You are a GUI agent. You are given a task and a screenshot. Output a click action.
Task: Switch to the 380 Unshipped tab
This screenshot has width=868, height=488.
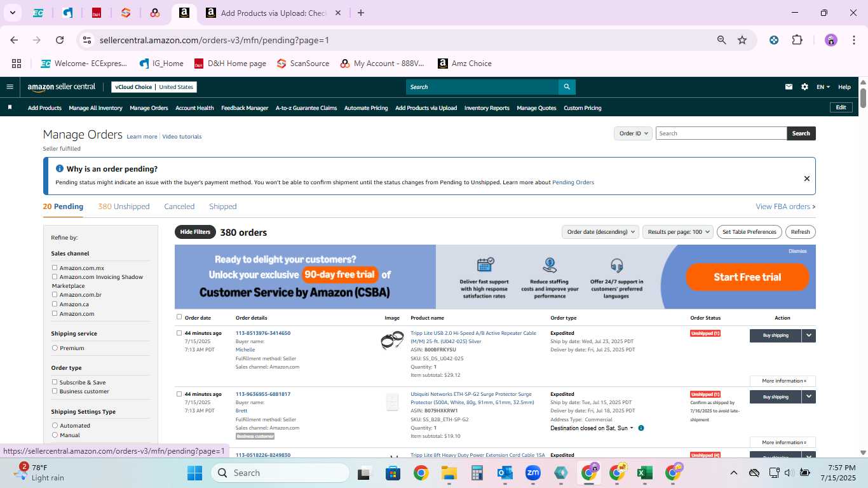[124, 207]
